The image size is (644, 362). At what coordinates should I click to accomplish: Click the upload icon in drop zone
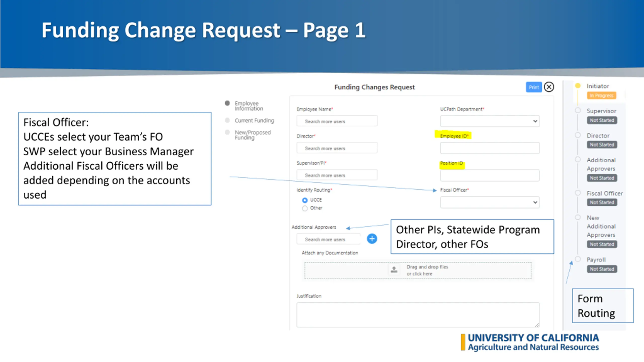point(394,270)
